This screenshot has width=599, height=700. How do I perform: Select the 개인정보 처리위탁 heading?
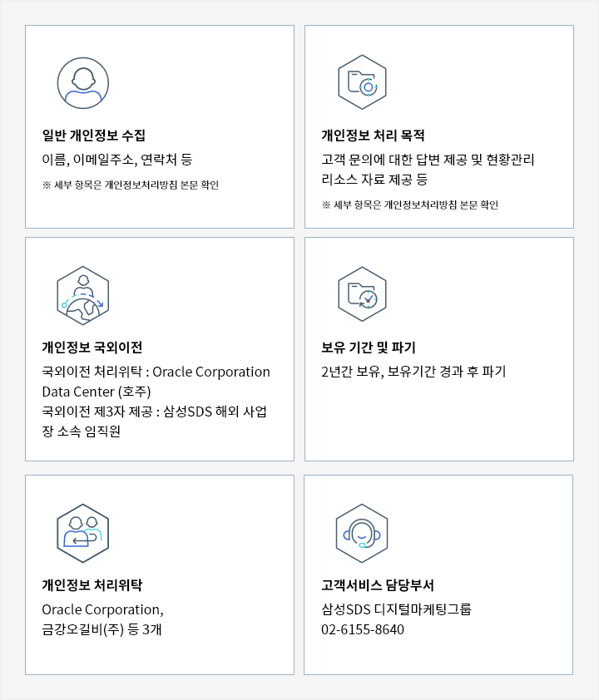click(92, 585)
